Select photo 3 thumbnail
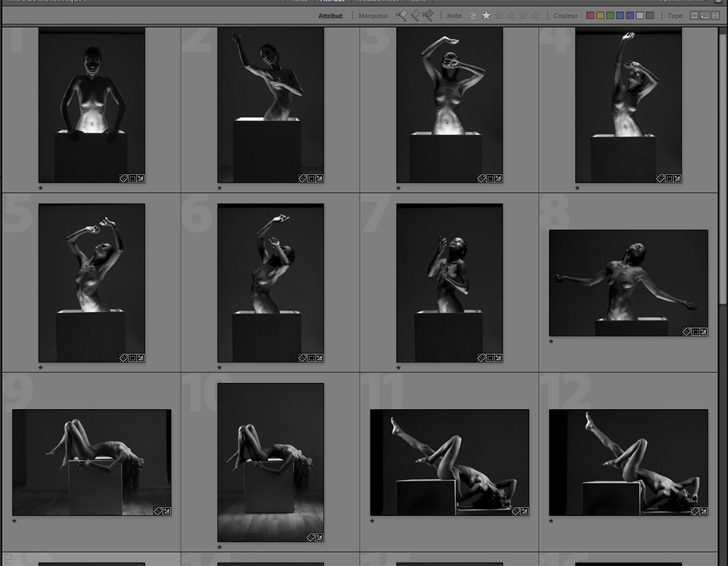Screen dimensions: 728x566 pos(449,105)
